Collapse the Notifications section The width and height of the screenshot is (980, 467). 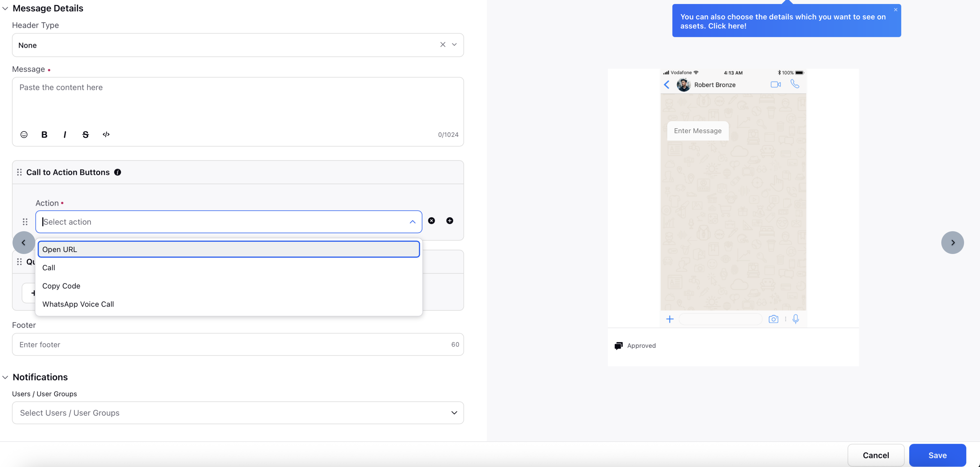(x=5, y=377)
